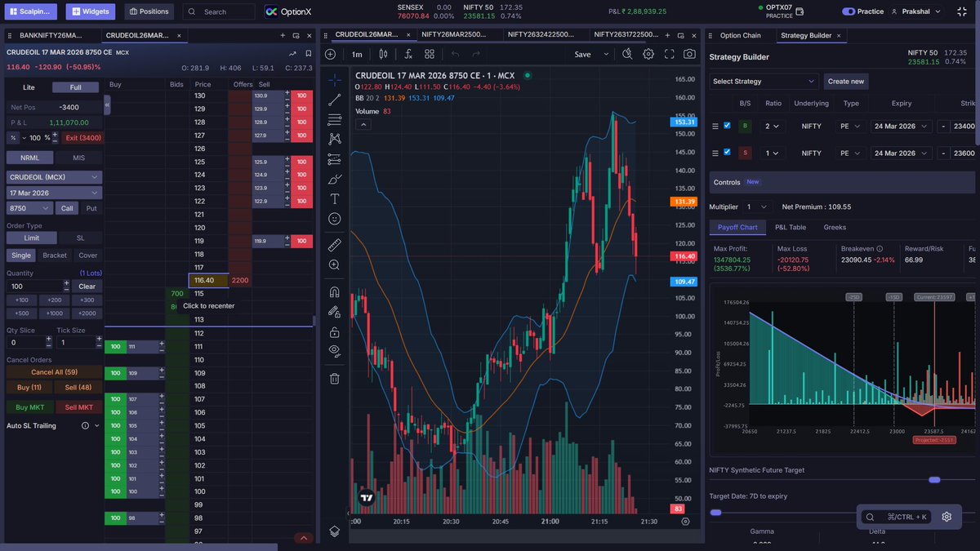Open the 17 Mar 2026 expiry dropdown
This screenshot has height=551, width=980.
coord(54,193)
